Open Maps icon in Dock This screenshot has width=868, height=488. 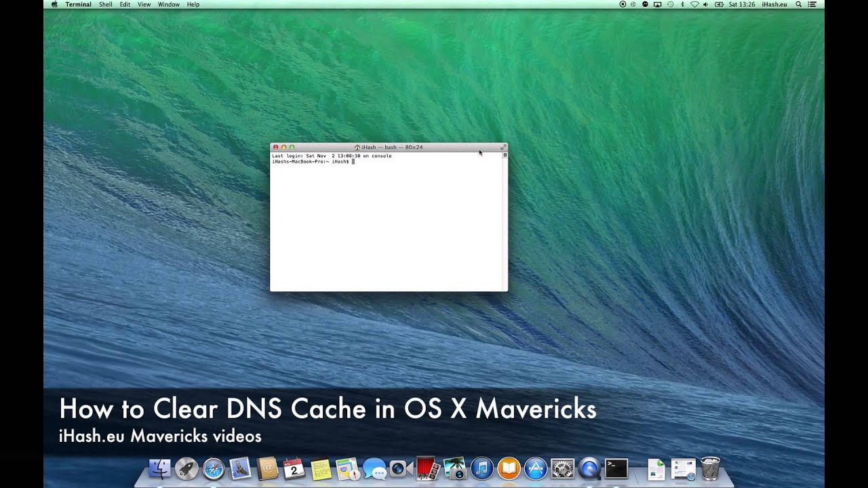pos(347,468)
